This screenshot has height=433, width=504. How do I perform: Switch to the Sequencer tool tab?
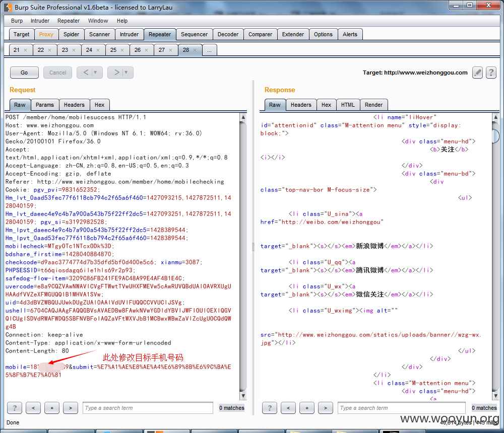[194, 34]
